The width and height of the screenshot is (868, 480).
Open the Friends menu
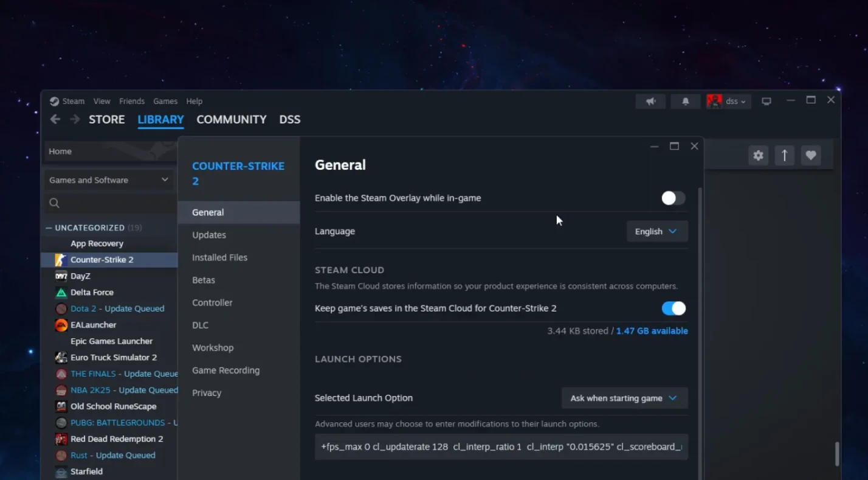[131, 102]
